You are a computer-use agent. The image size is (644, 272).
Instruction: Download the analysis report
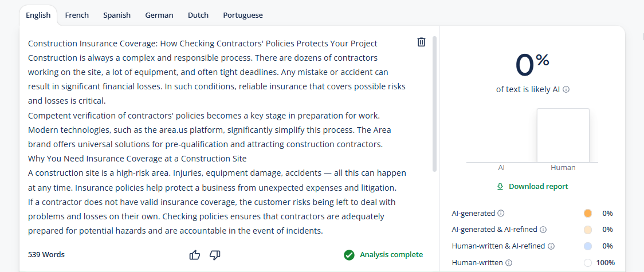point(532,186)
